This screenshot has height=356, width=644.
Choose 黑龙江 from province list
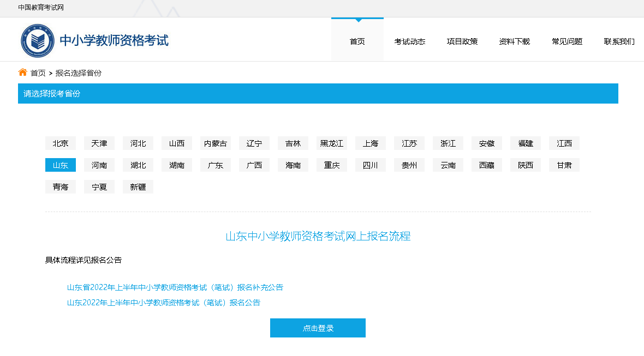tap(332, 143)
